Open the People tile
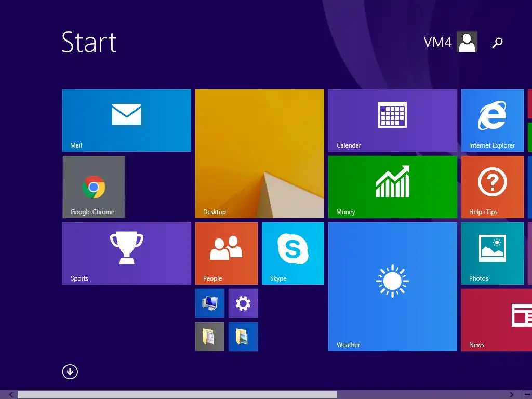This screenshot has width=532, height=399. (227, 254)
